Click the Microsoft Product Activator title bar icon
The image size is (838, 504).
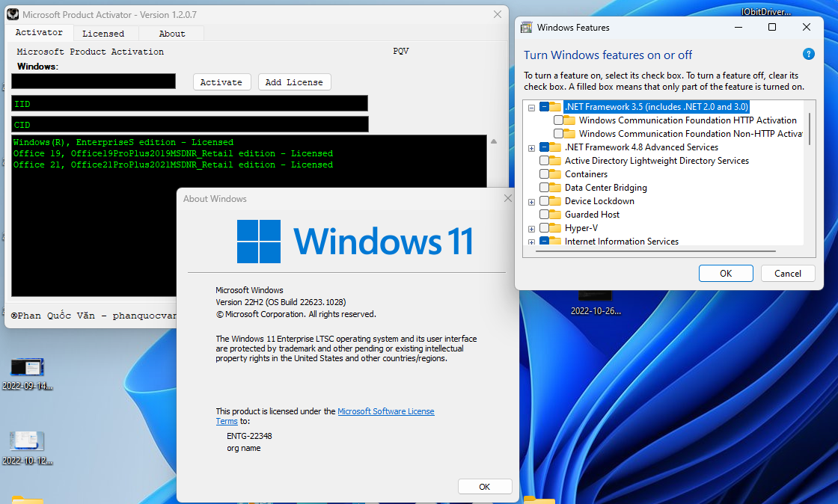click(13, 14)
